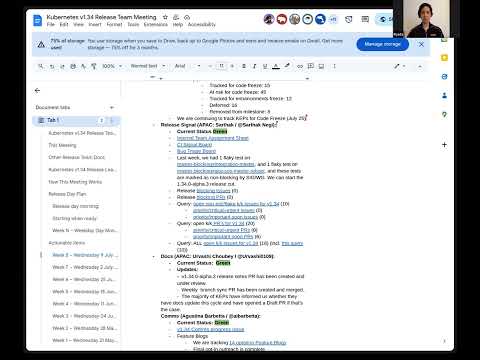
Task: Collapse the toolbar with the up chevron
Action: tap(420, 66)
